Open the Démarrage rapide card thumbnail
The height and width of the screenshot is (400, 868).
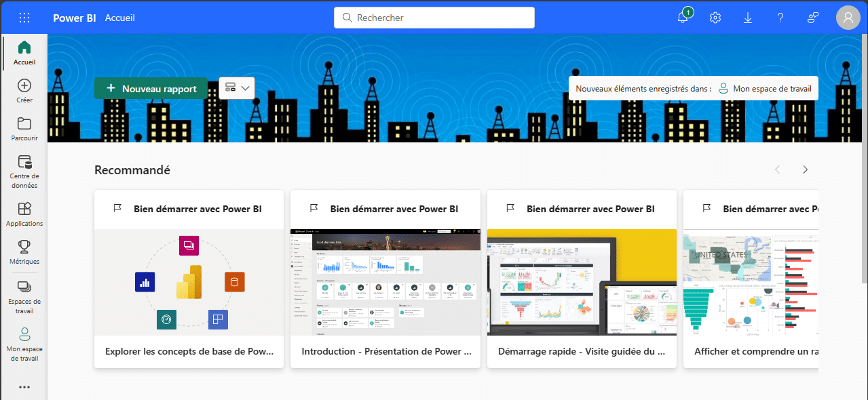[x=582, y=281]
